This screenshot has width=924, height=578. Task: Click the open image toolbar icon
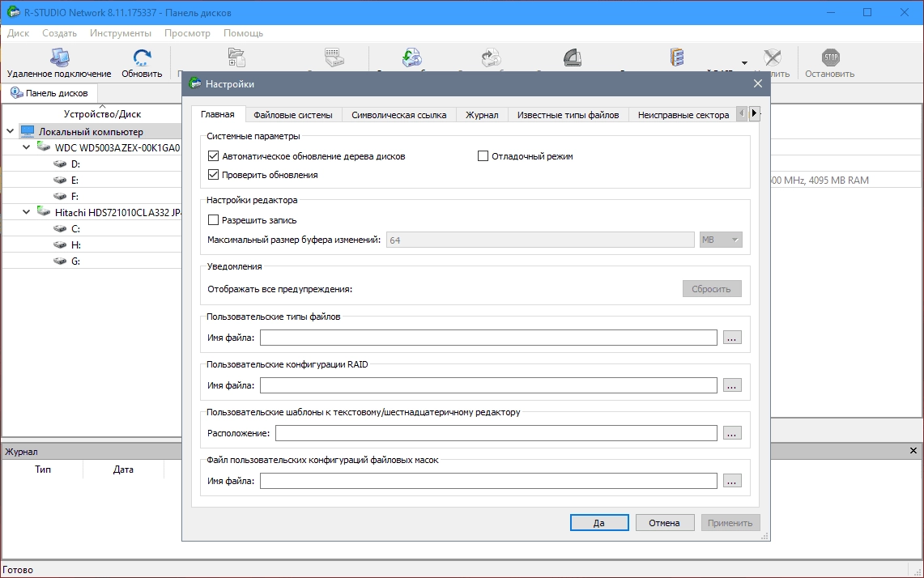491,57
